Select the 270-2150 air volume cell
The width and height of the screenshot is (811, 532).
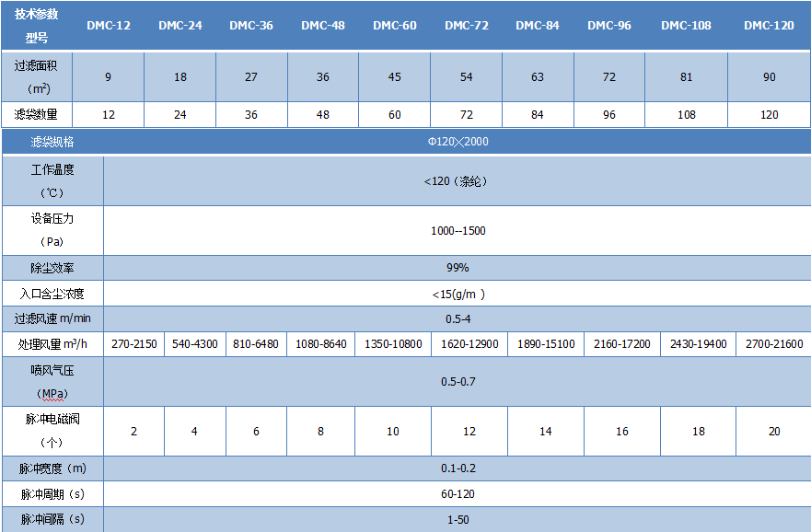point(134,343)
